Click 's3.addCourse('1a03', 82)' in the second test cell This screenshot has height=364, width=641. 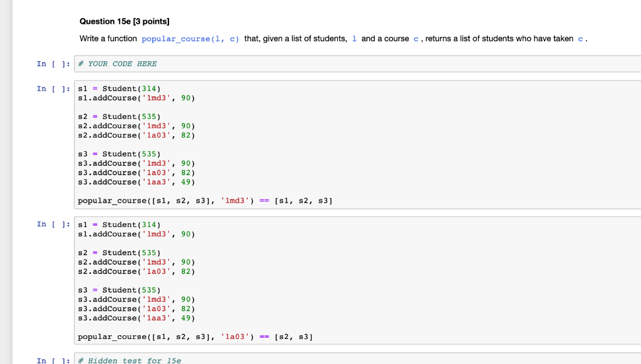[x=136, y=309]
